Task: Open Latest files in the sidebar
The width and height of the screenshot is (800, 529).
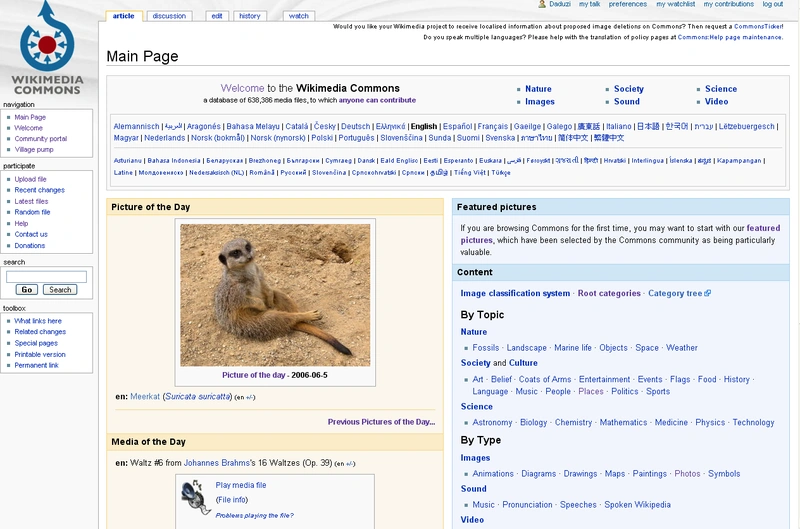Action: 31,201
